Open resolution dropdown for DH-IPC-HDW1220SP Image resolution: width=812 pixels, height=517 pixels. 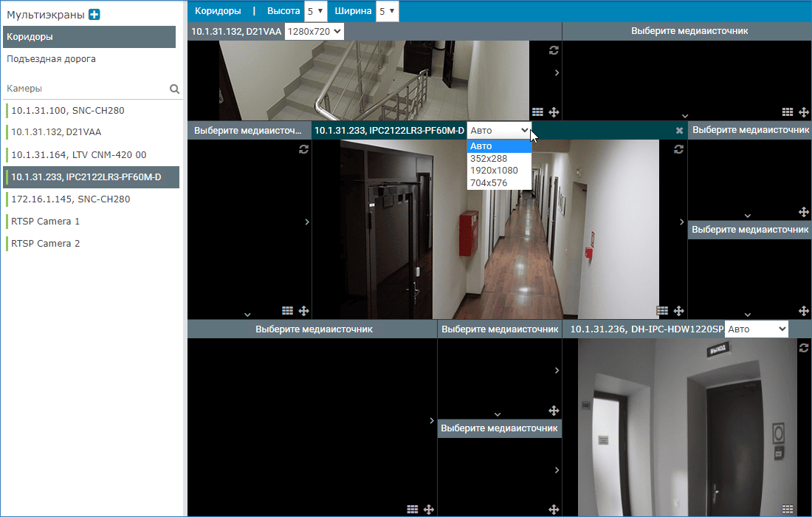[757, 329]
